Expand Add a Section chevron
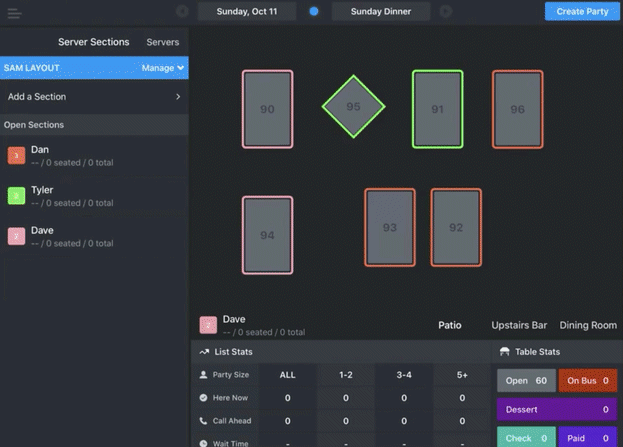Image resolution: width=623 pixels, height=447 pixels. coord(178,97)
